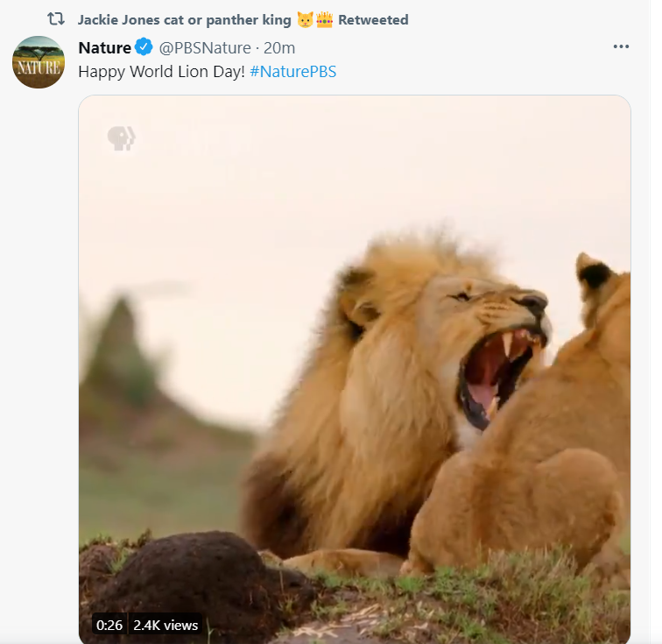Click the 20m timestamp of the tweet
662x644 pixels.
click(x=279, y=47)
